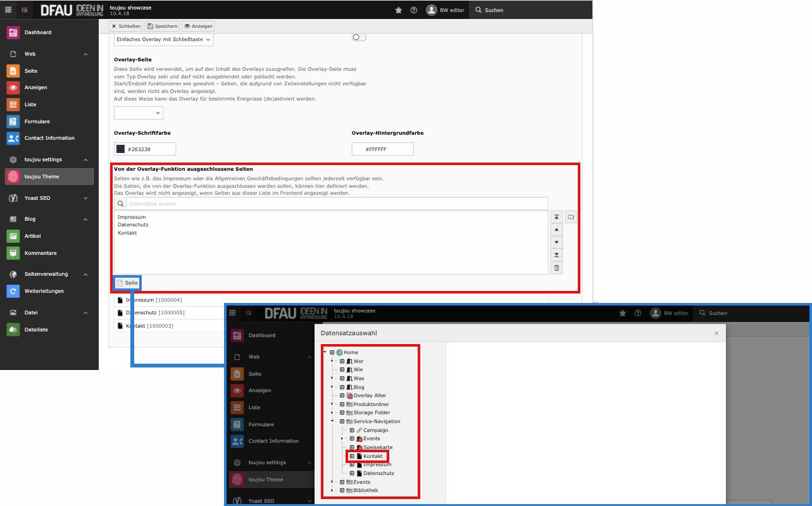Select the Kontakt page in the Datensatzauswahl tree
Image resolution: width=812 pixels, height=506 pixels.
pos(373,456)
